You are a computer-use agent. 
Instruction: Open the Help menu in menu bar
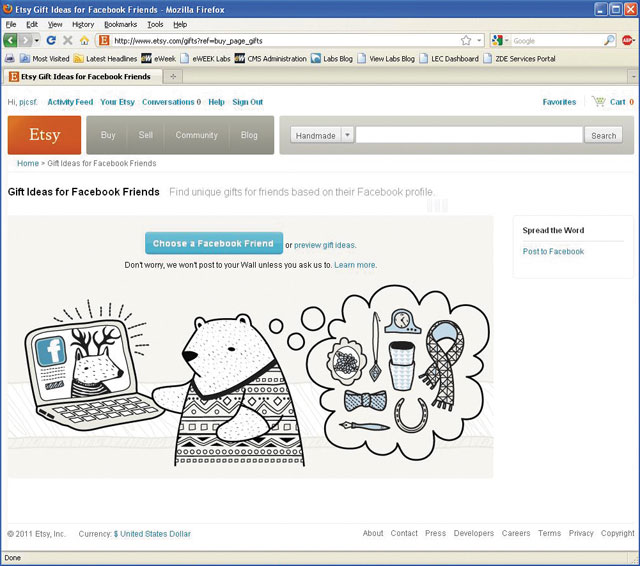click(180, 24)
